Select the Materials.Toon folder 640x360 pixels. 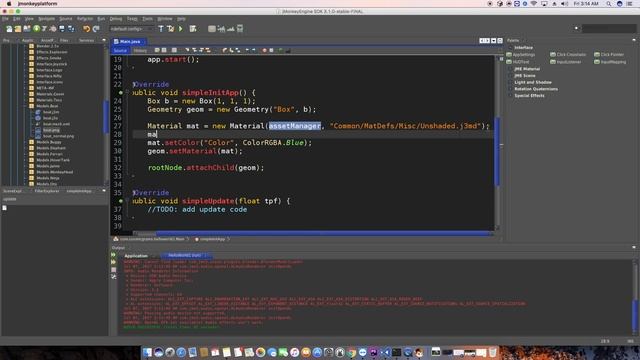coord(49,100)
